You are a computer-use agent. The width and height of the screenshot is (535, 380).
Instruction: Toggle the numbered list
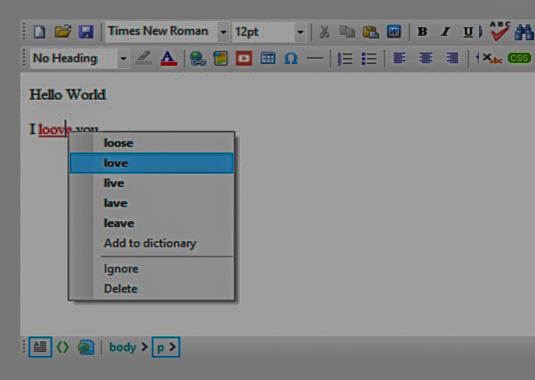pyautogui.click(x=345, y=58)
